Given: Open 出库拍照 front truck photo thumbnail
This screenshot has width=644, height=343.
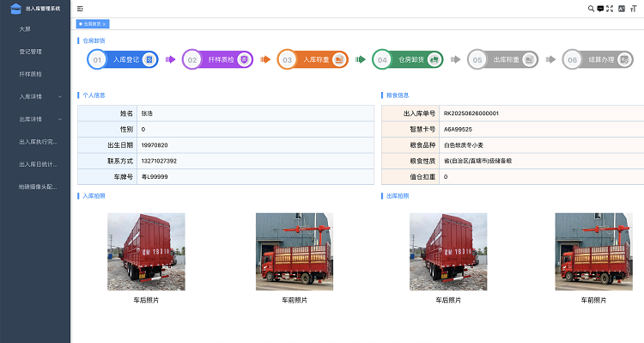Looking at the screenshot, I should click(594, 252).
